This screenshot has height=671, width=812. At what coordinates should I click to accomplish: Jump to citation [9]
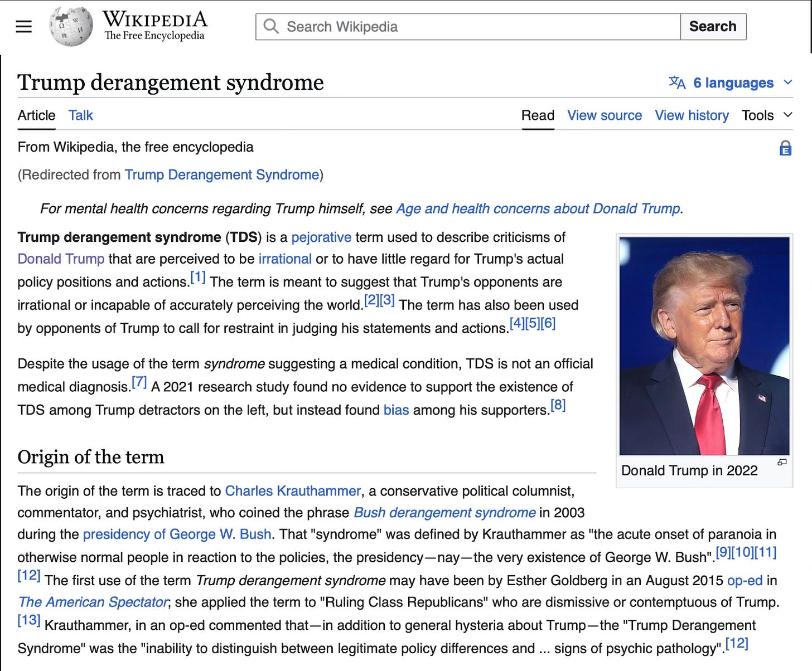tap(723, 552)
